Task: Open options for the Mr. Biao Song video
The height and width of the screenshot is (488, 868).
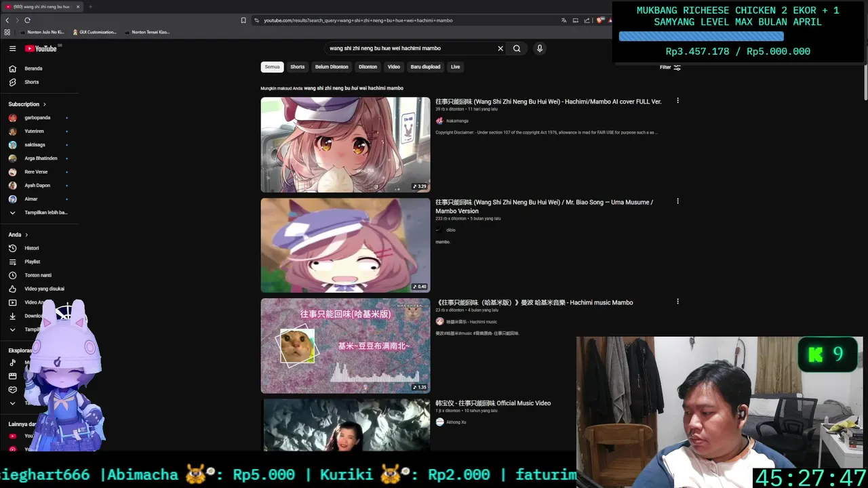Action: coord(677,201)
